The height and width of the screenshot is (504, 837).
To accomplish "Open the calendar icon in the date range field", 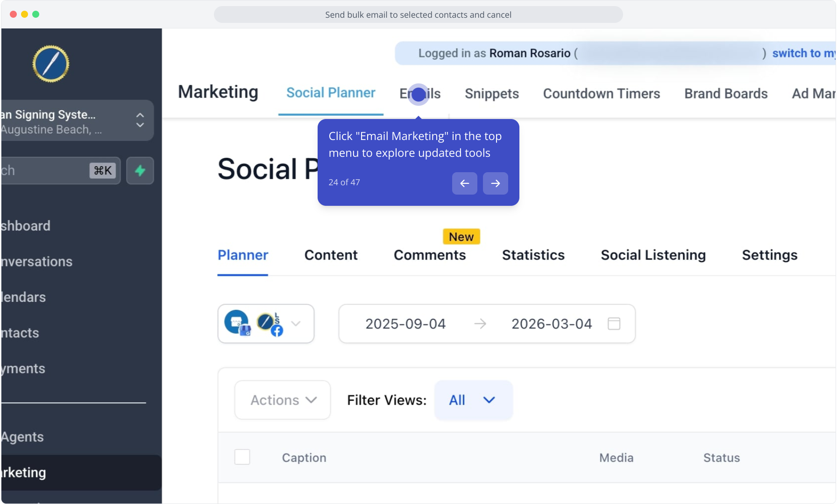I will (614, 323).
